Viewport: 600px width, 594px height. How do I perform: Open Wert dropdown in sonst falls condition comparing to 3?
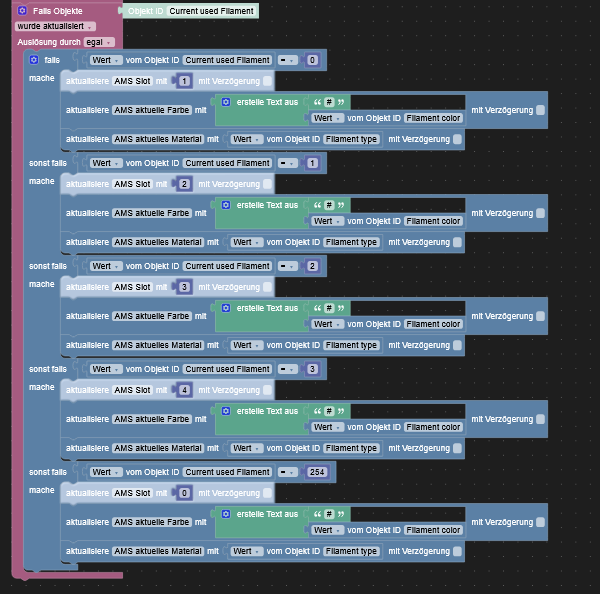point(106,369)
